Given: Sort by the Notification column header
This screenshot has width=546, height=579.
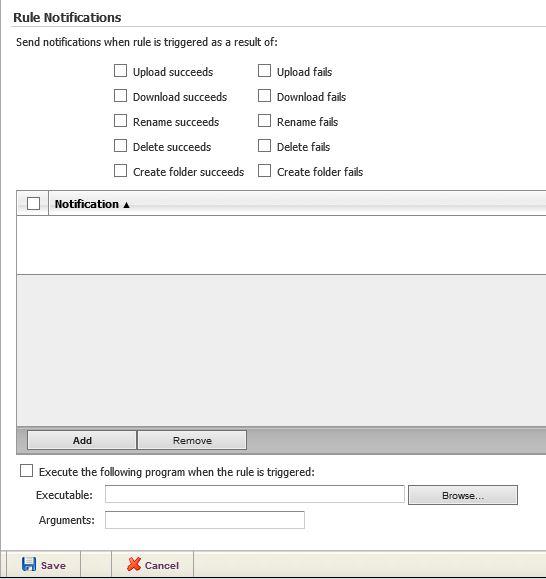Looking at the screenshot, I should (92, 204).
